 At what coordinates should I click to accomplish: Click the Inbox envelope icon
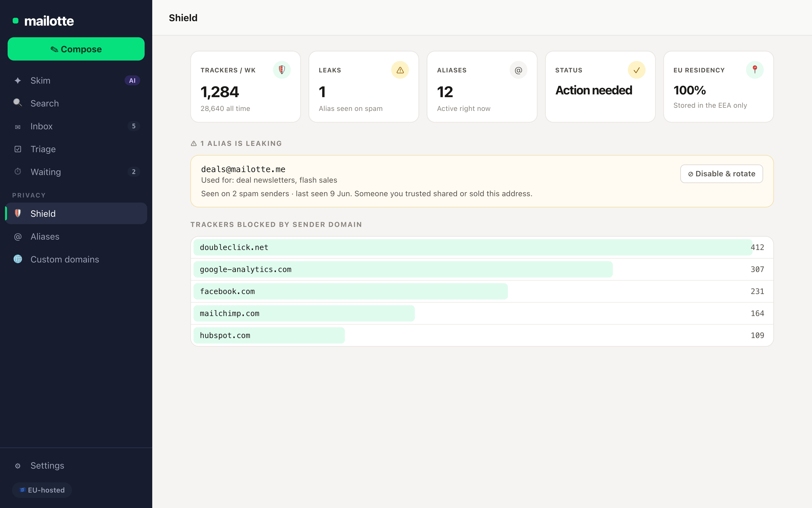pos(18,127)
